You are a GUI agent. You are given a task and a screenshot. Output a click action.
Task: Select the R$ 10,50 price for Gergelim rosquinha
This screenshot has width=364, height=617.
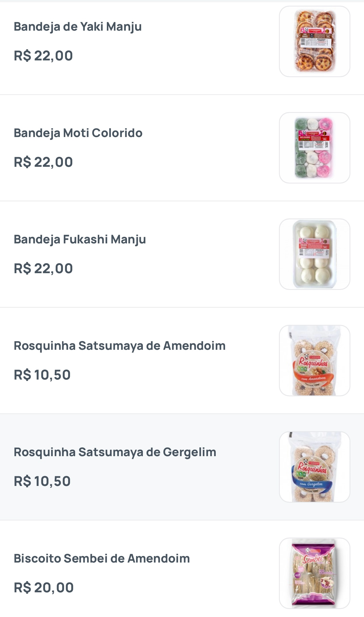click(42, 481)
